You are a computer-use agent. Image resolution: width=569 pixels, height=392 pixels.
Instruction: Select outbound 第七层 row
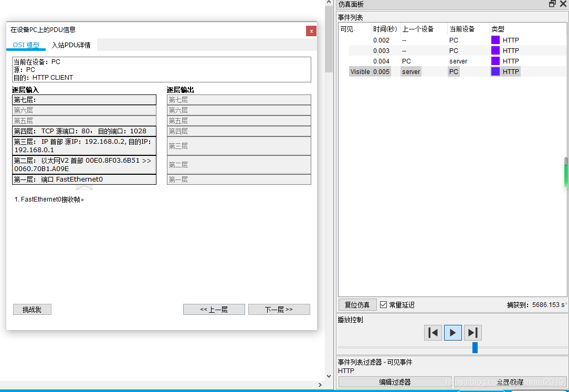239,100
